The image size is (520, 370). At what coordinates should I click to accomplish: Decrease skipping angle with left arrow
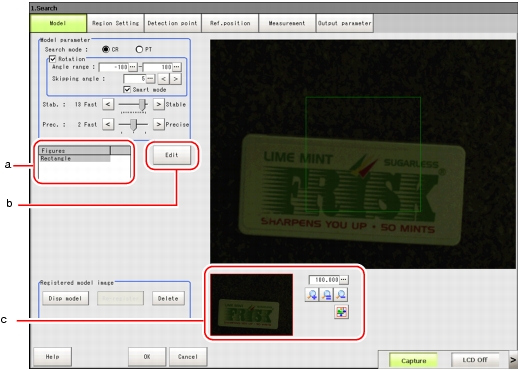(163, 79)
